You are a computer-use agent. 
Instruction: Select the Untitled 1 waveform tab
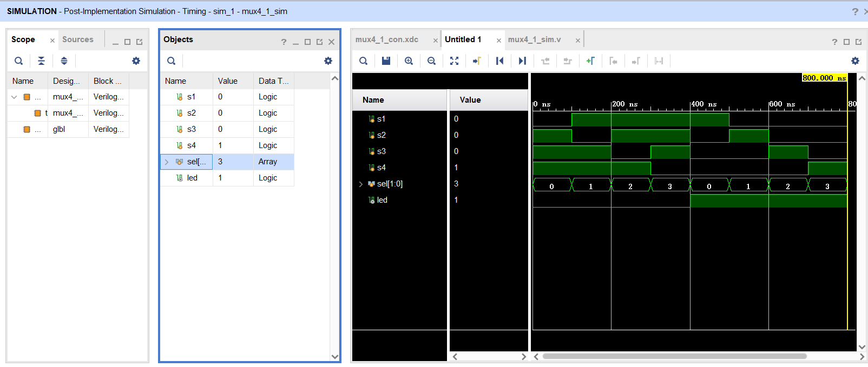463,39
